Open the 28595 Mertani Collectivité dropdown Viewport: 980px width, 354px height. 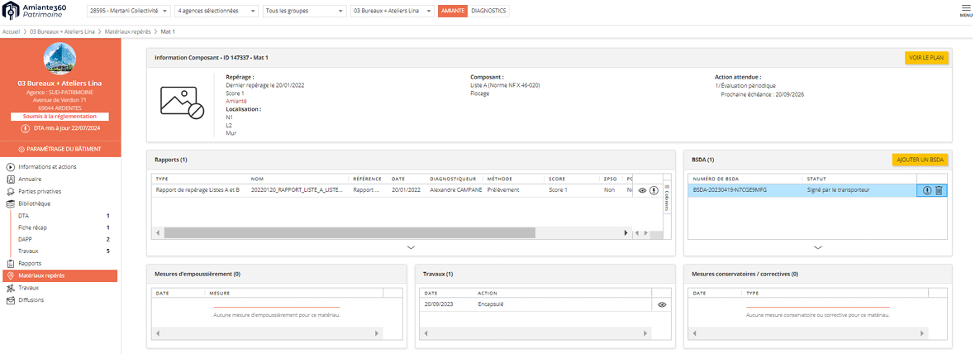pyautogui.click(x=128, y=12)
